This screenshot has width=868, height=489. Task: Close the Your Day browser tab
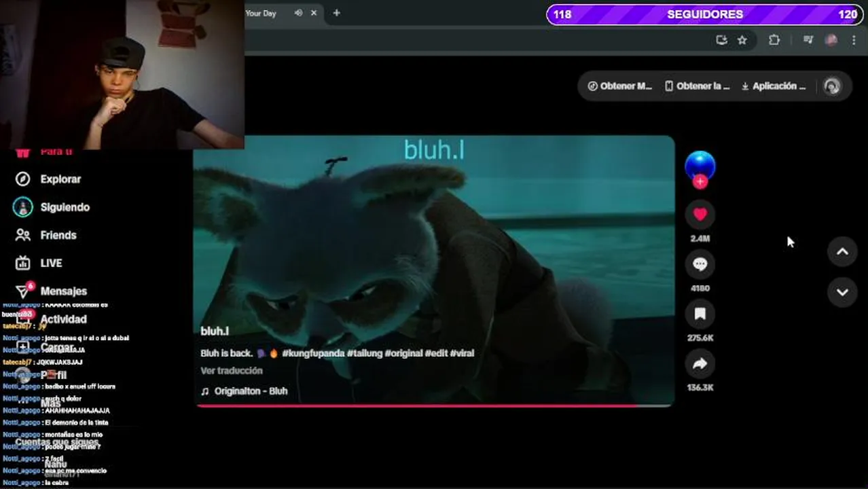314,13
